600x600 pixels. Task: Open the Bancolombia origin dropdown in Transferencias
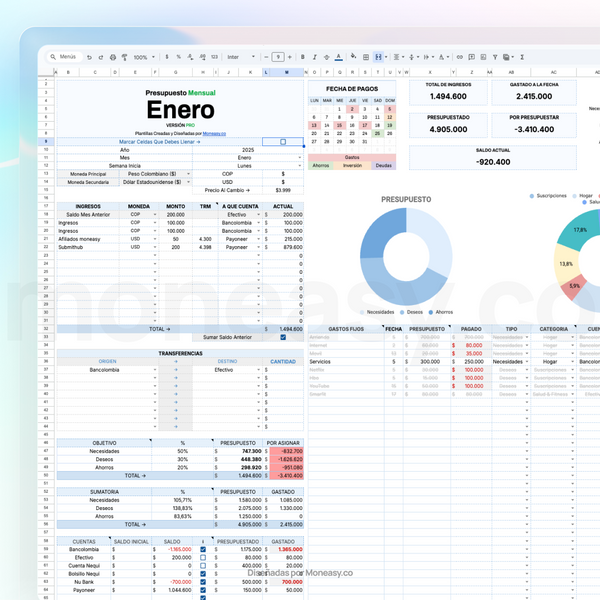point(155,370)
